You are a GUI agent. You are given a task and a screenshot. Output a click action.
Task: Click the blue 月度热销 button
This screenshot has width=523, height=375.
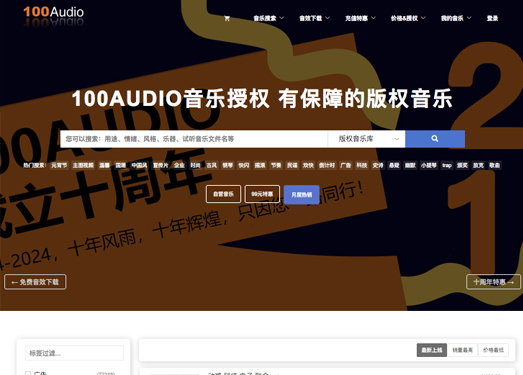[302, 195]
